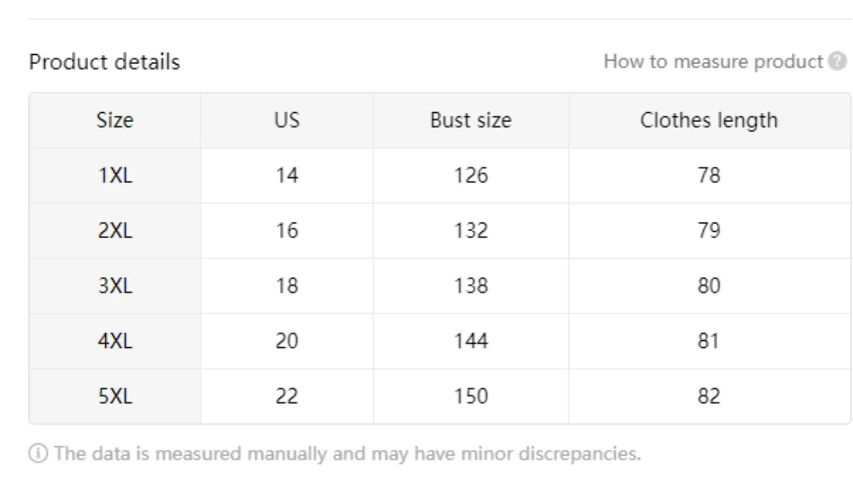Click US size value 14
Viewport: 853px width, 504px height.
[x=287, y=175]
